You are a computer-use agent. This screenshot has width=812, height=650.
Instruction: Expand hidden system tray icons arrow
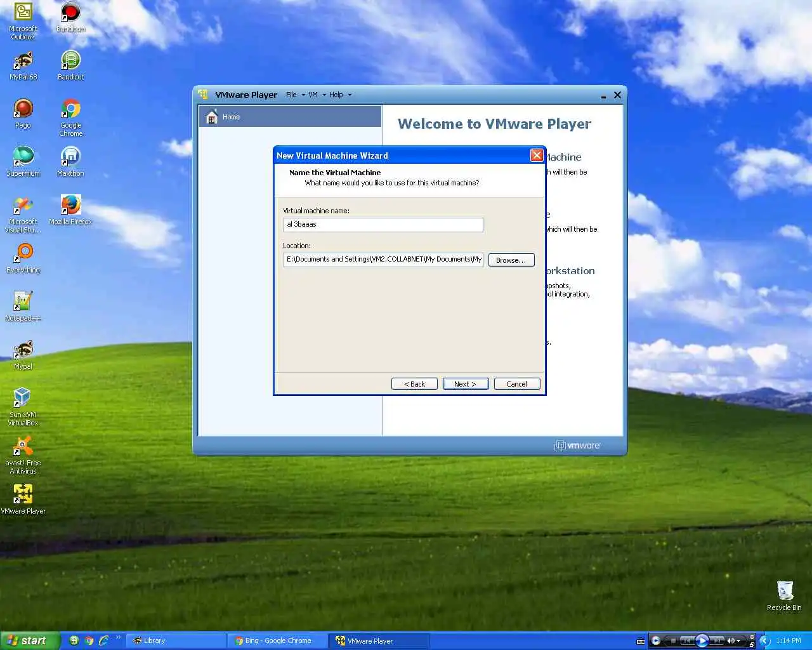(x=765, y=640)
